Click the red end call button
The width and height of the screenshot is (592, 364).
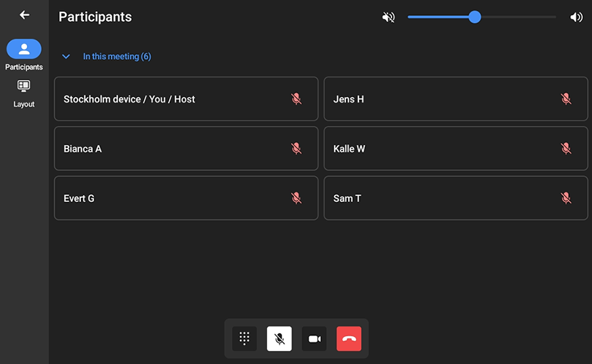click(x=349, y=338)
